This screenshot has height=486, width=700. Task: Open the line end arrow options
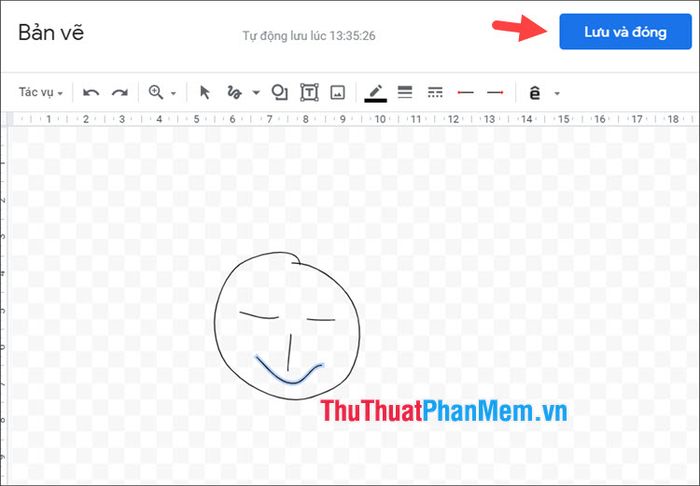[495, 92]
